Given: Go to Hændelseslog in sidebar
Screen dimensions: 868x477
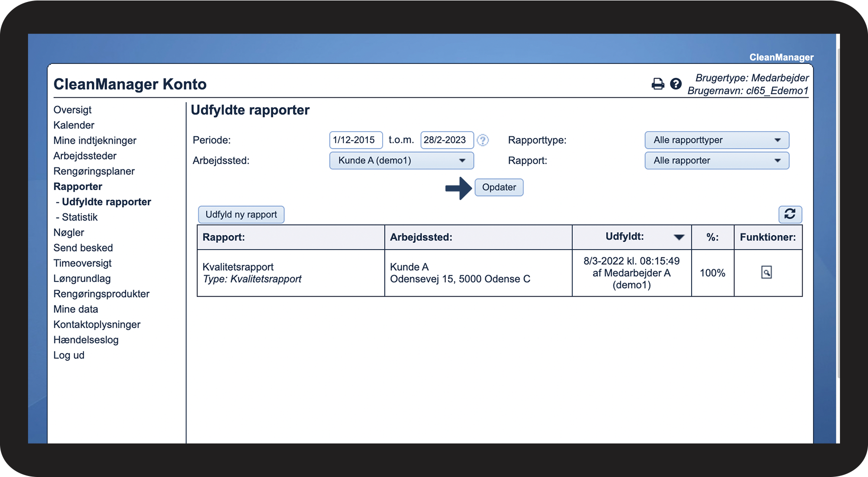Looking at the screenshot, I should pos(86,340).
